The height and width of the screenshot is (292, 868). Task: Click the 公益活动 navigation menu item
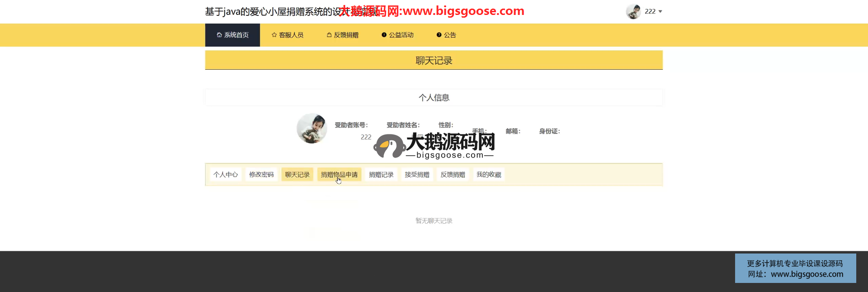point(401,35)
